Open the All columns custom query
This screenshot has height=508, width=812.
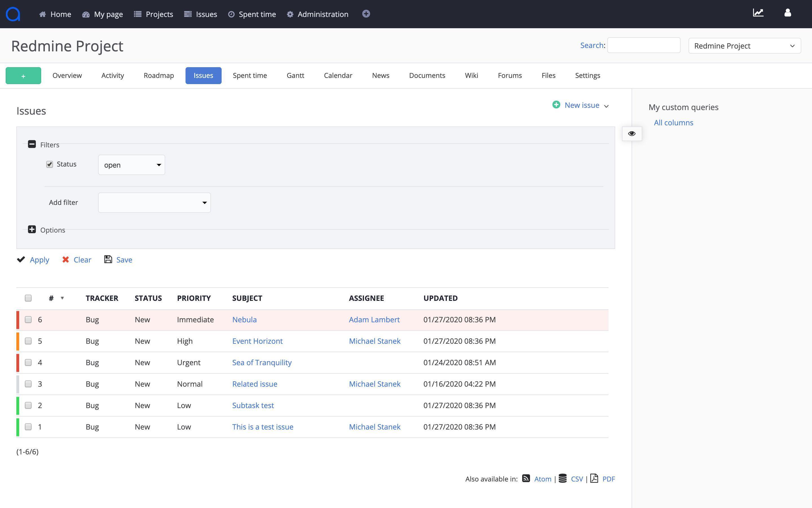tap(673, 123)
